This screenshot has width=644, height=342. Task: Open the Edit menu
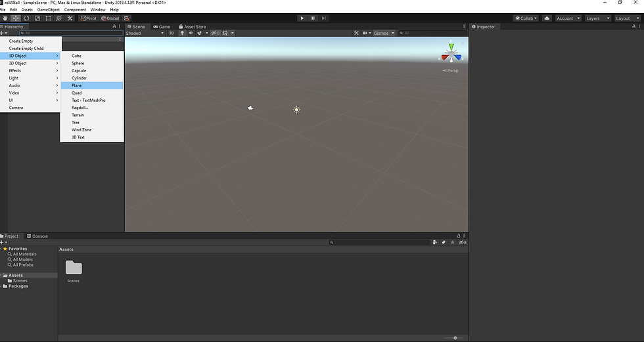coord(14,9)
